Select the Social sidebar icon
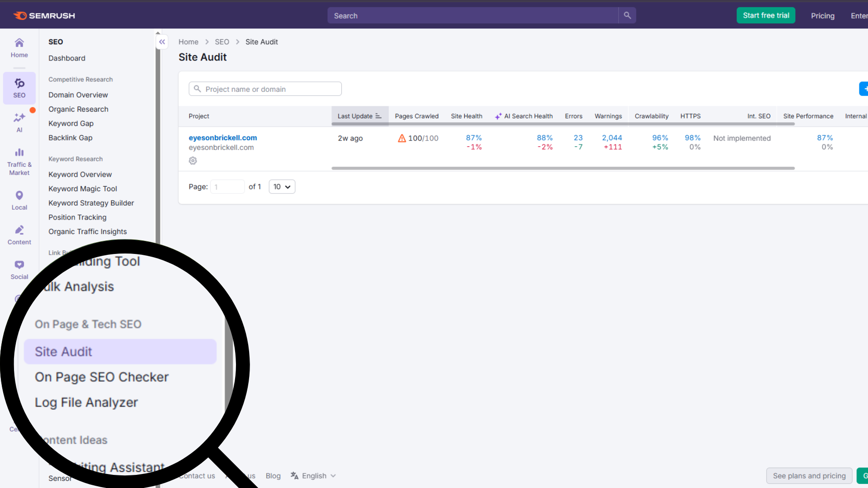Screen dimensions: 868x488 click(x=19, y=265)
